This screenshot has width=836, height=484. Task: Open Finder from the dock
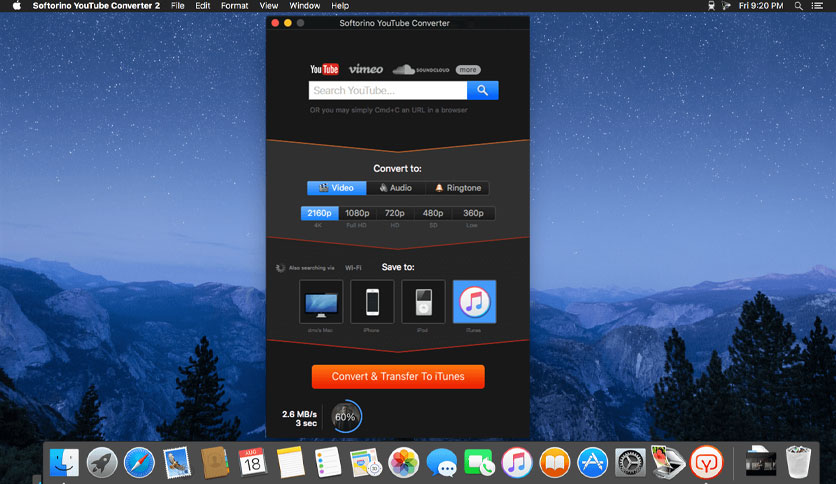tap(64, 462)
